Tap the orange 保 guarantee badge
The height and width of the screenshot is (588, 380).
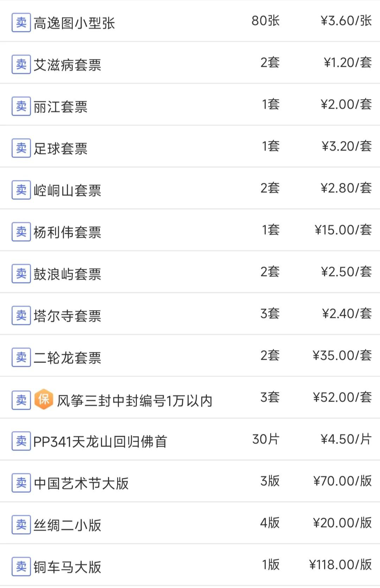pos(44,400)
